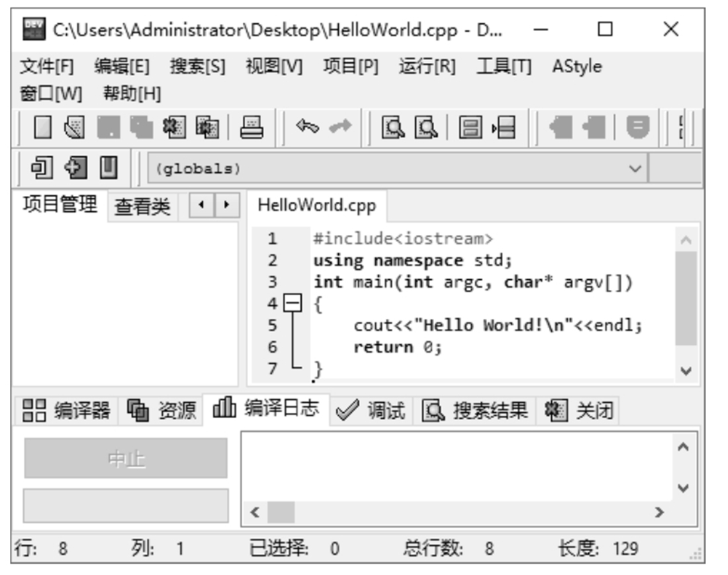Viewport: 728px width, 575px height.
Task: Click the Dev-C++ logo in title bar
Action: [34, 29]
